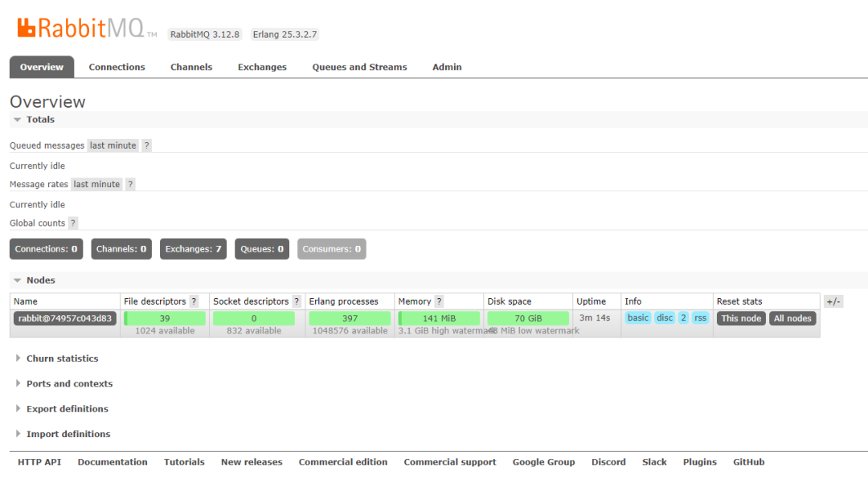The width and height of the screenshot is (868, 491).
Task: Open help icon beside Global counts
Action: (x=73, y=223)
